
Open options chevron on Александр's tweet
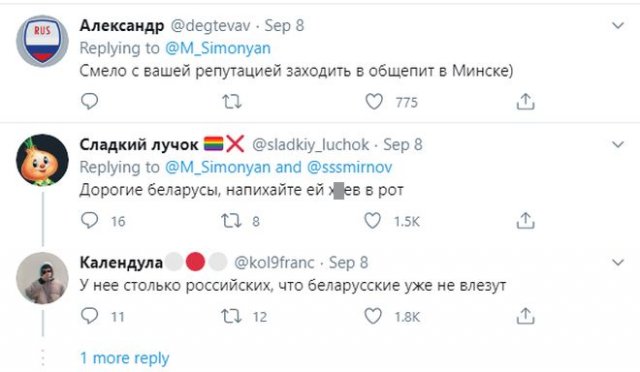coord(618,26)
